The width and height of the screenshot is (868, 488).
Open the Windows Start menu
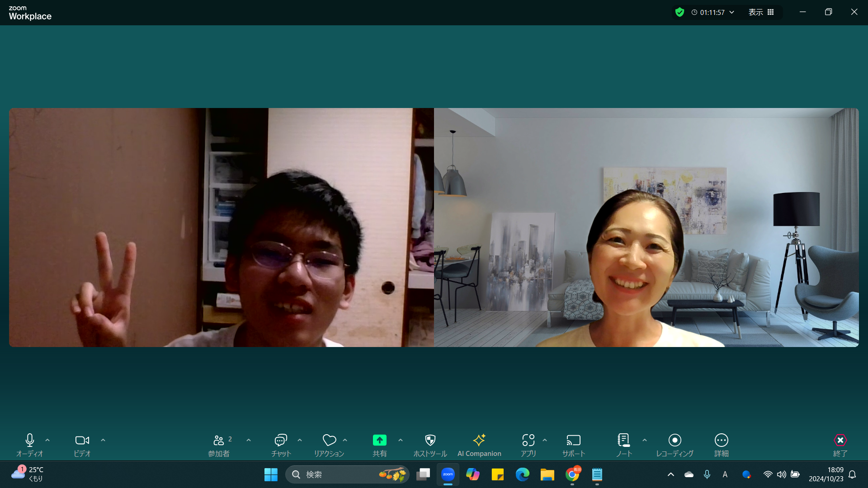(271, 474)
